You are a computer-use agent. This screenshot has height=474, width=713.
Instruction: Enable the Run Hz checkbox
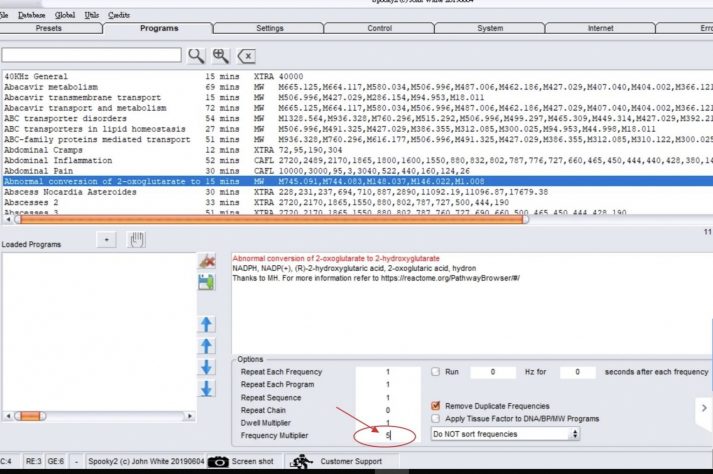click(x=436, y=371)
